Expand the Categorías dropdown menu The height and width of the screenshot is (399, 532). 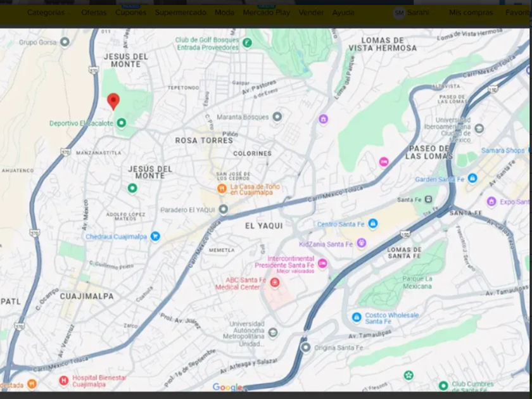click(x=49, y=13)
